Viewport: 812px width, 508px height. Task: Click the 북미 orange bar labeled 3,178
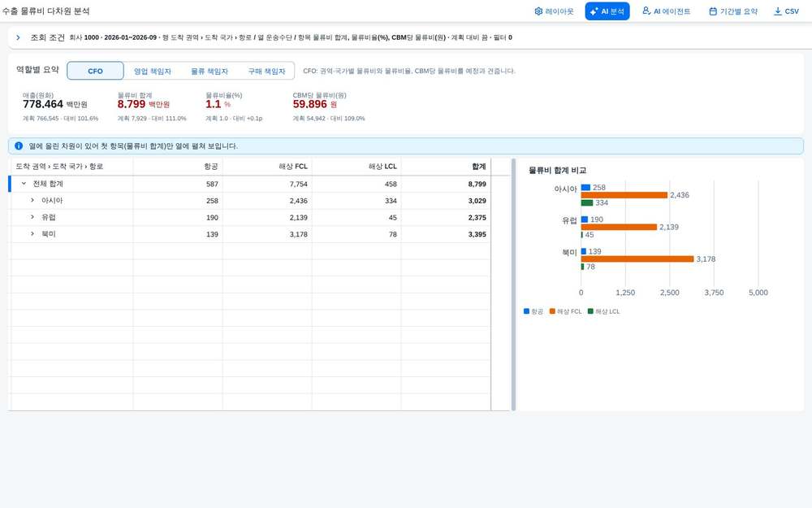click(x=637, y=259)
